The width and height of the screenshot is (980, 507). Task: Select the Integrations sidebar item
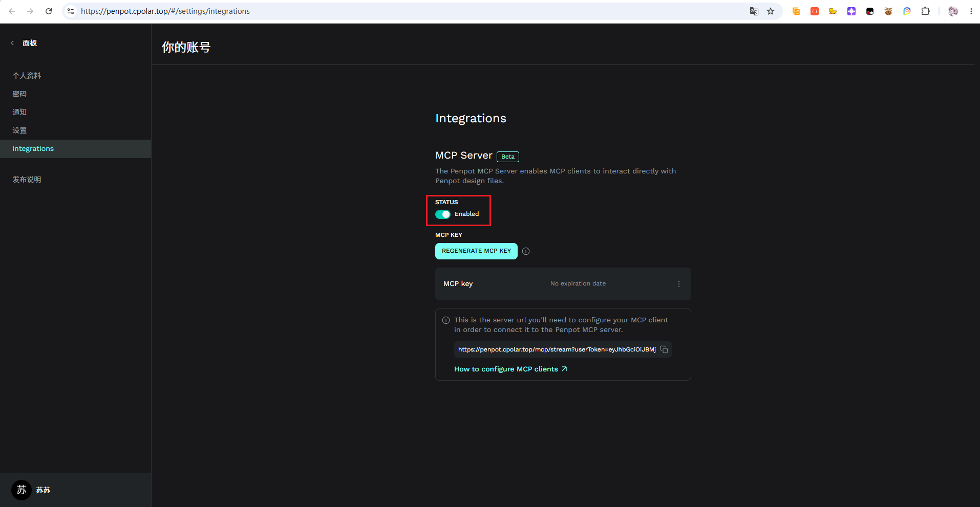[x=75, y=149]
